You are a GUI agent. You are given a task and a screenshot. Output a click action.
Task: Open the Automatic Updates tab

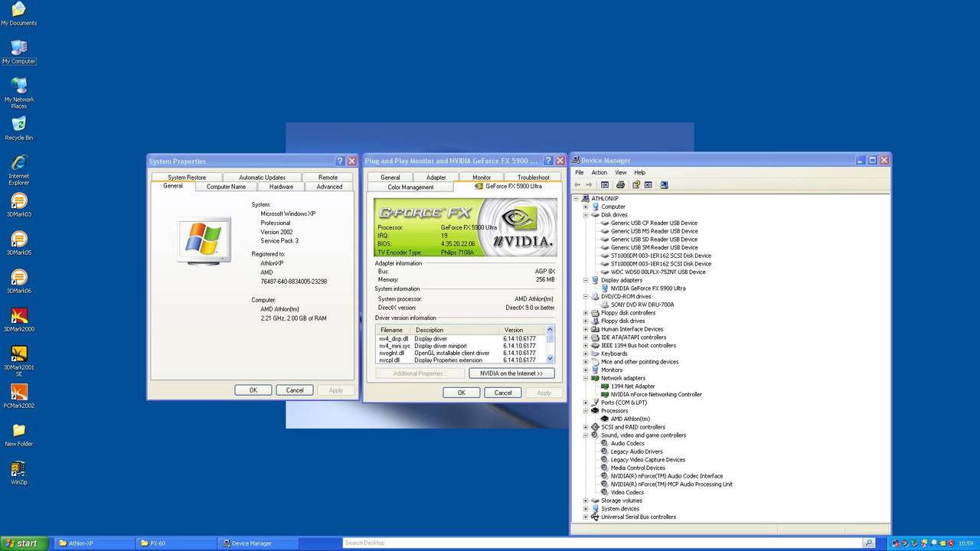(x=263, y=178)
